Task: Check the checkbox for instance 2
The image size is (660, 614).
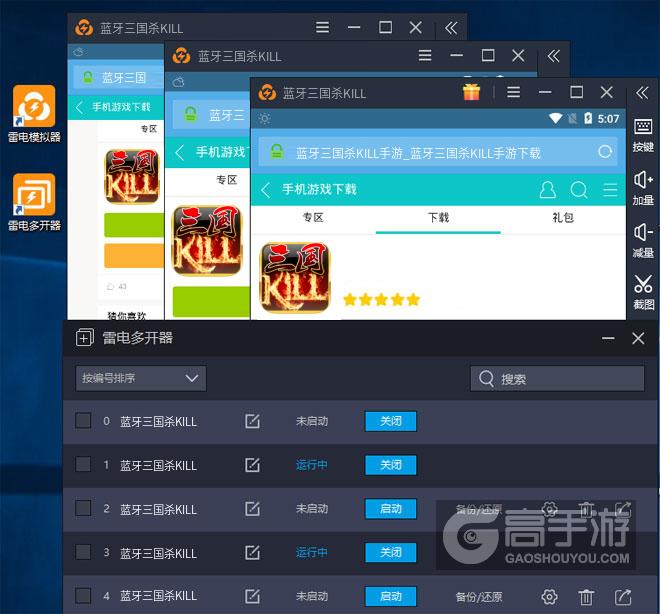Action: [83, 508]
